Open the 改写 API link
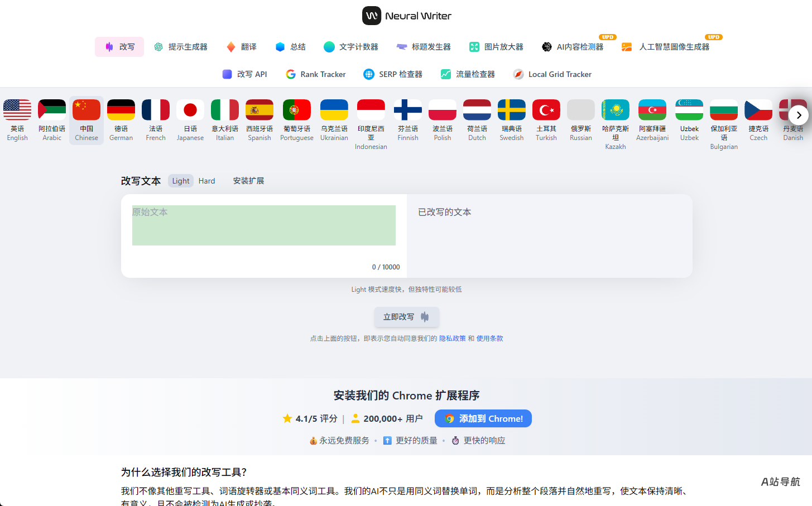812x506 pixels. 244,74
